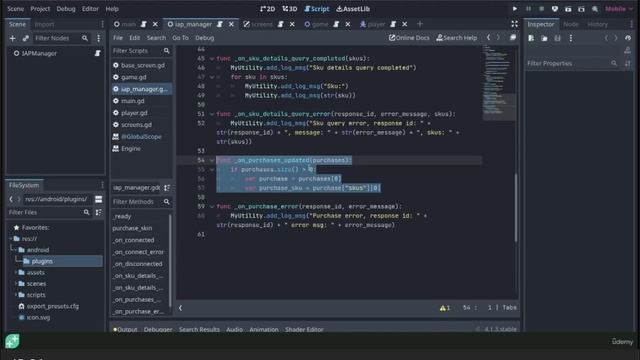The image size is (640, 360).
Task: Jump to the _ready method
Action: coord(122,216)
